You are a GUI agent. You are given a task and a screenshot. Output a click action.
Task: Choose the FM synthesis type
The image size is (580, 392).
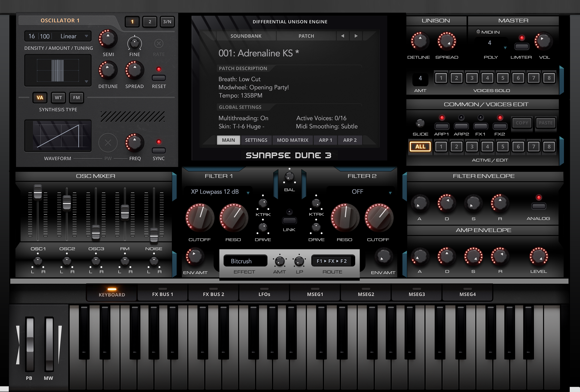pyautogui.click(x=77, y=97)
